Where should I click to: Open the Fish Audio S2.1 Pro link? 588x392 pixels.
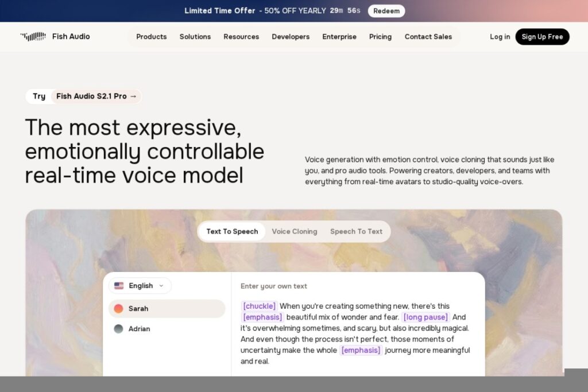96,96
